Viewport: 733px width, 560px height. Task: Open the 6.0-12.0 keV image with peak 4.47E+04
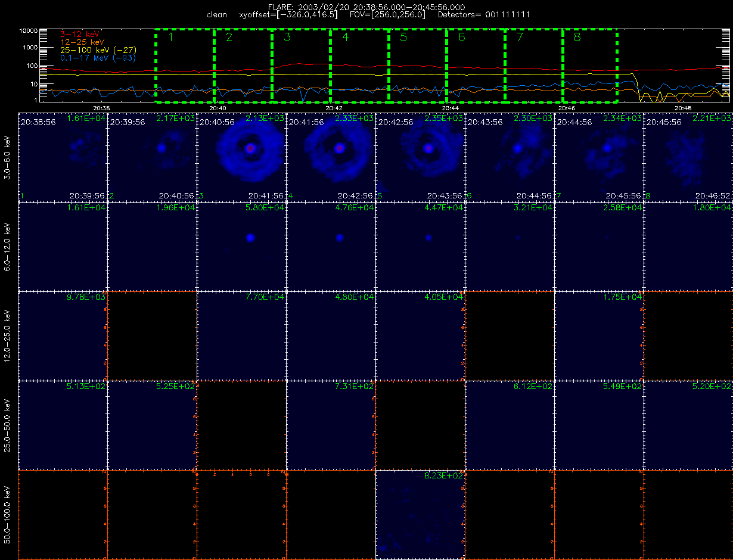point(420,246)
